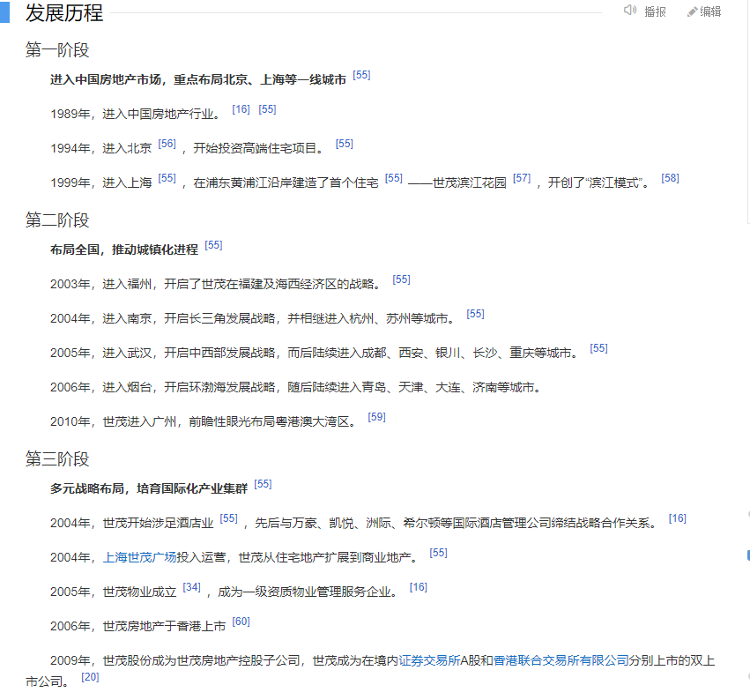Open the 上海世茂广场 link
The image size is (750, 700).
139,557
